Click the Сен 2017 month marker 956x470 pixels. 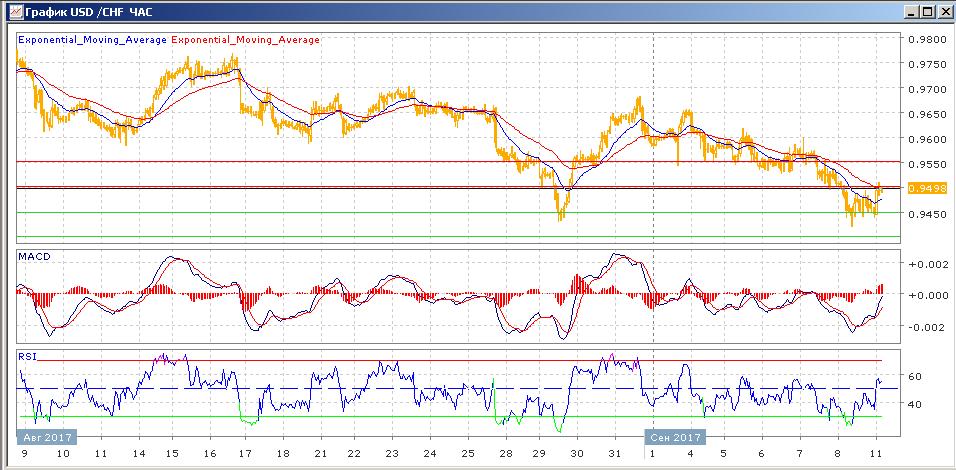pyautogui.click(x=674, y=437)
